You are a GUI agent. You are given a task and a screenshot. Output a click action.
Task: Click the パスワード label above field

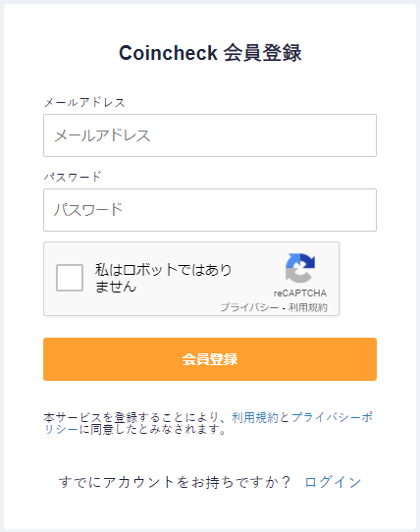pos(73,177)
